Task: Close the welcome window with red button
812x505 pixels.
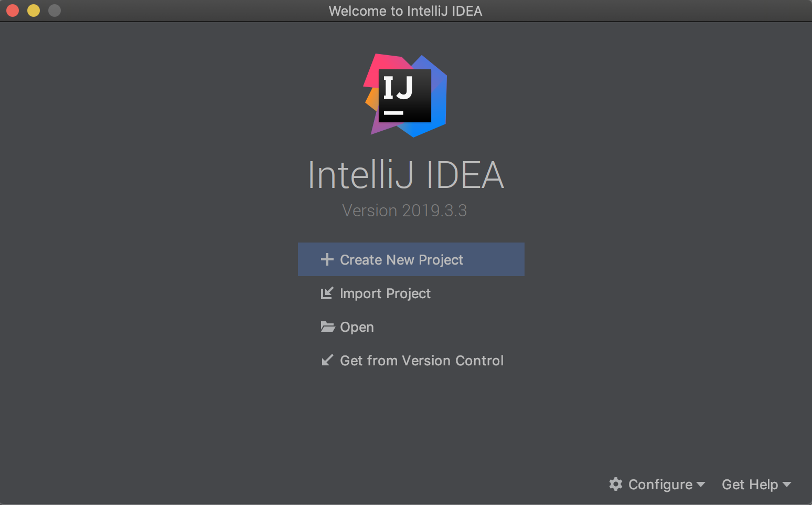Action: coord(13,10)
